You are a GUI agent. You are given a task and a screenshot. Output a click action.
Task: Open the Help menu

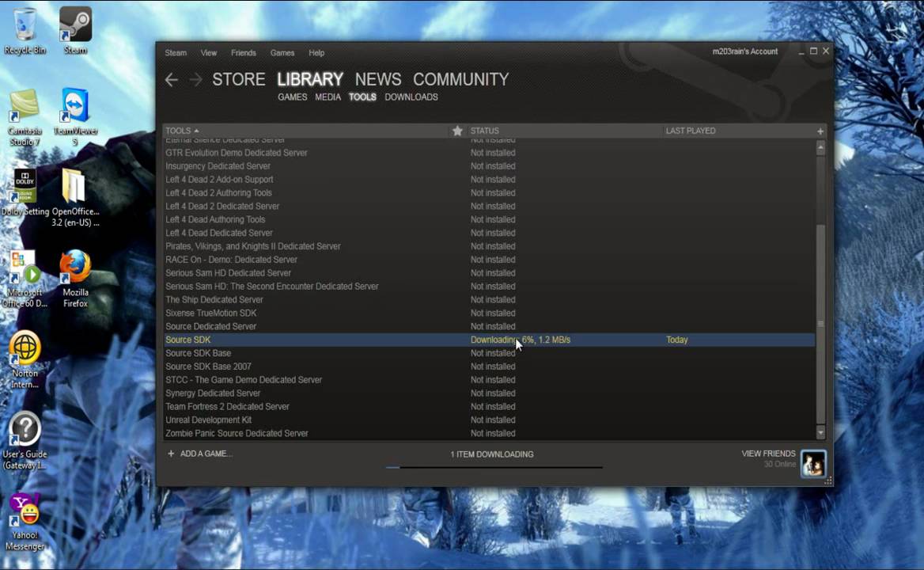point(316,53)
